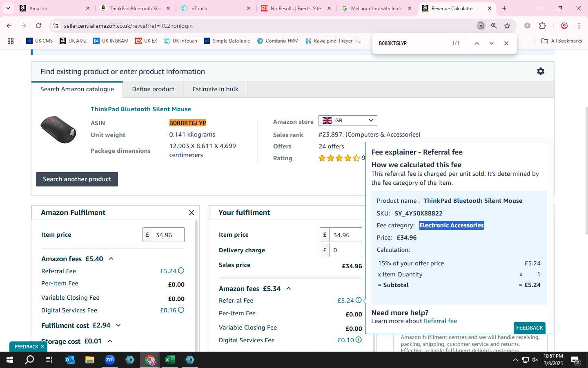Edit the Your fulfilment item price field
Viewport: 588px width, 368px height.
tap(345, 235)
